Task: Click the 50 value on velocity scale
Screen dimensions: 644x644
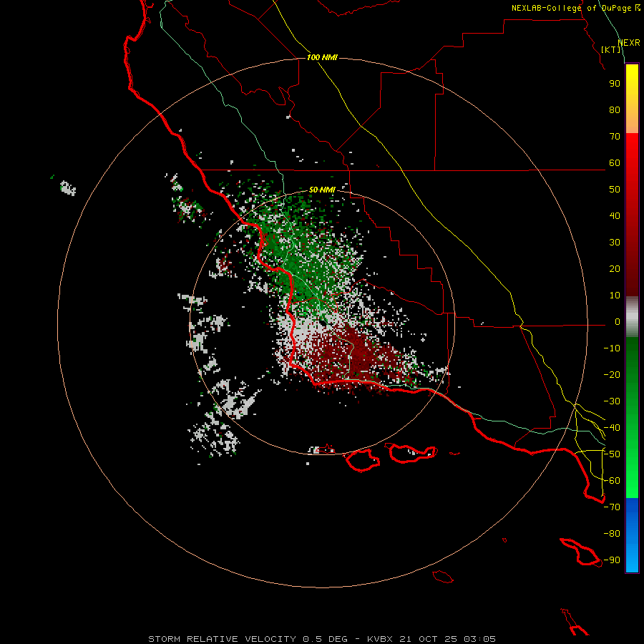Action: pos(615,190)
